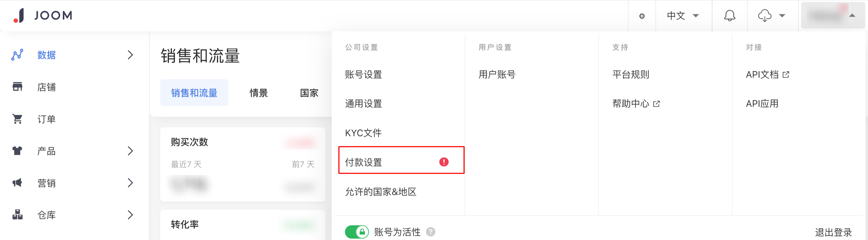The height and width of the screenshot is (240, 868).
Task: Expand the 产品 sidebar section chevron
Action: 130,151
